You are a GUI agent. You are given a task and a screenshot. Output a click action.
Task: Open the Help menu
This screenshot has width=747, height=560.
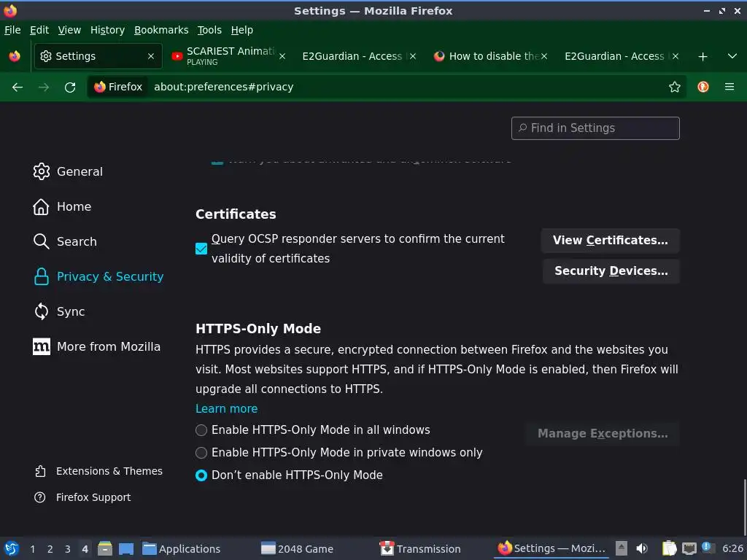[x=242, y=30]
